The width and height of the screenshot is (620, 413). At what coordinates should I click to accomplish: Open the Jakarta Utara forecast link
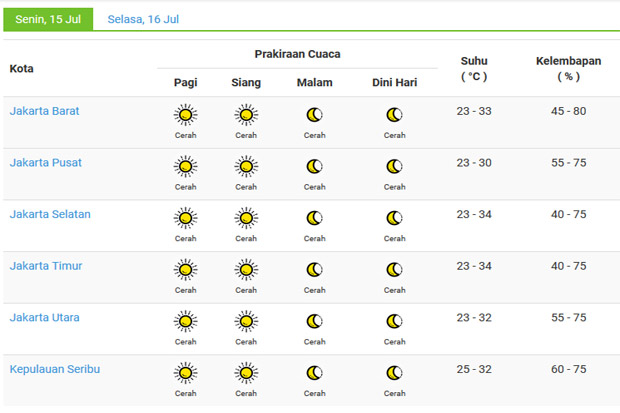click(x=45, y=317)
